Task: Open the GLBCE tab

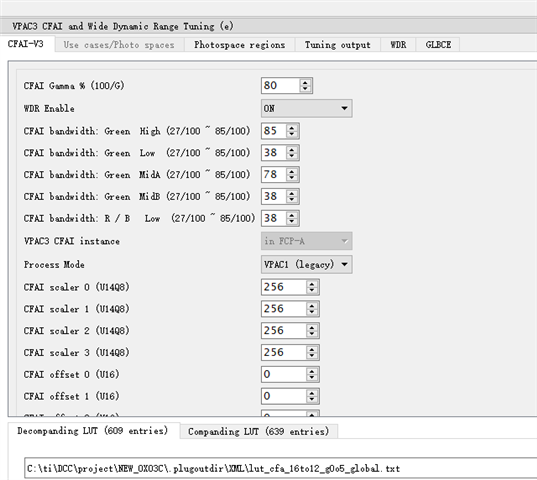Action: pos(438,45)
